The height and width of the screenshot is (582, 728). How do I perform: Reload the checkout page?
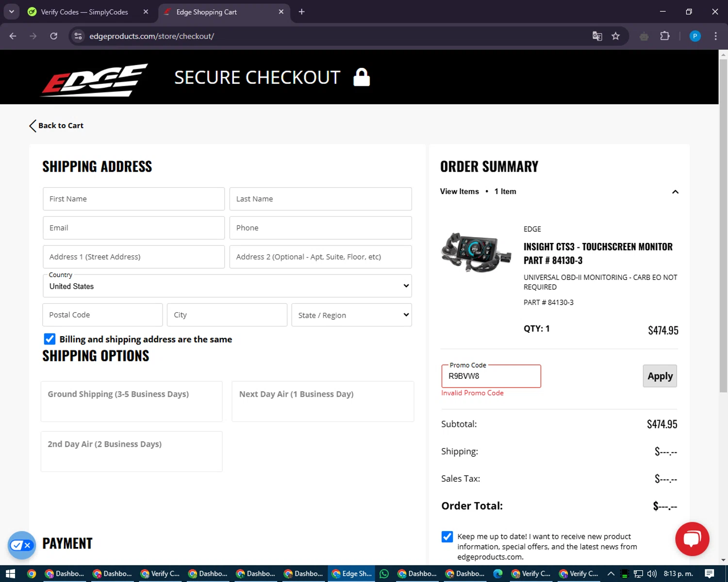pyautogui.click(x=54, y=36)
